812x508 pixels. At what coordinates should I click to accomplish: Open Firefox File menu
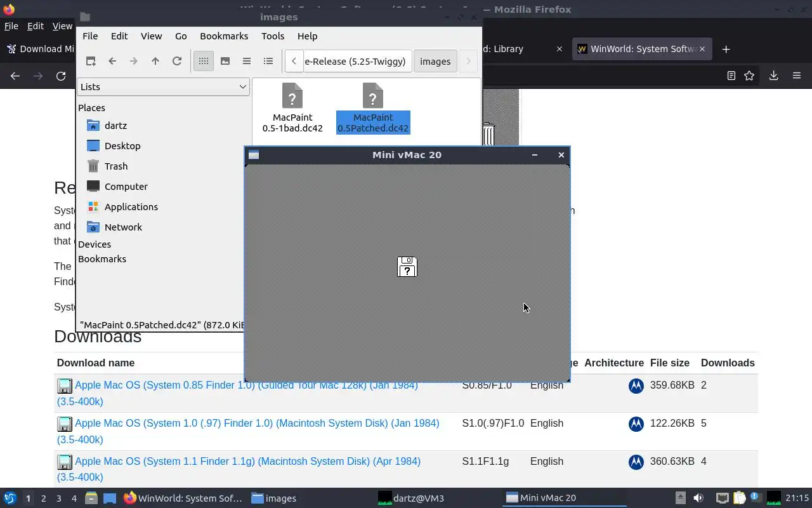coord(11,26)
